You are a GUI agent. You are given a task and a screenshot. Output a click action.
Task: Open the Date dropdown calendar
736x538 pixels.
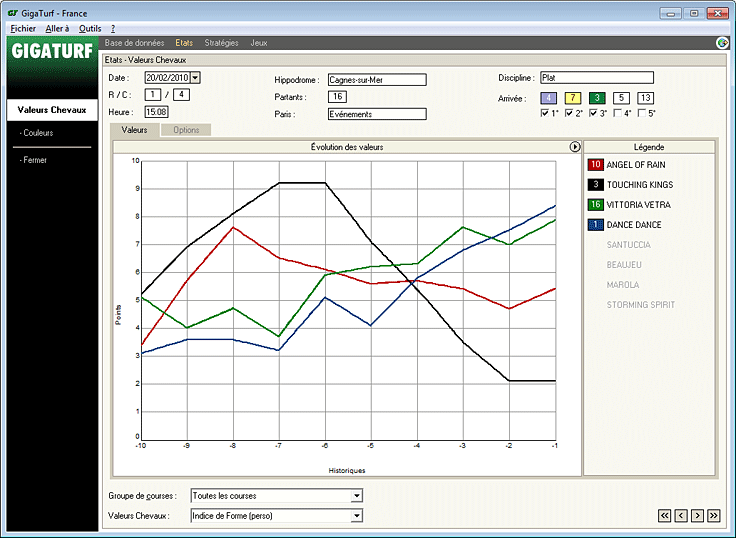click(x=195, y=77)
